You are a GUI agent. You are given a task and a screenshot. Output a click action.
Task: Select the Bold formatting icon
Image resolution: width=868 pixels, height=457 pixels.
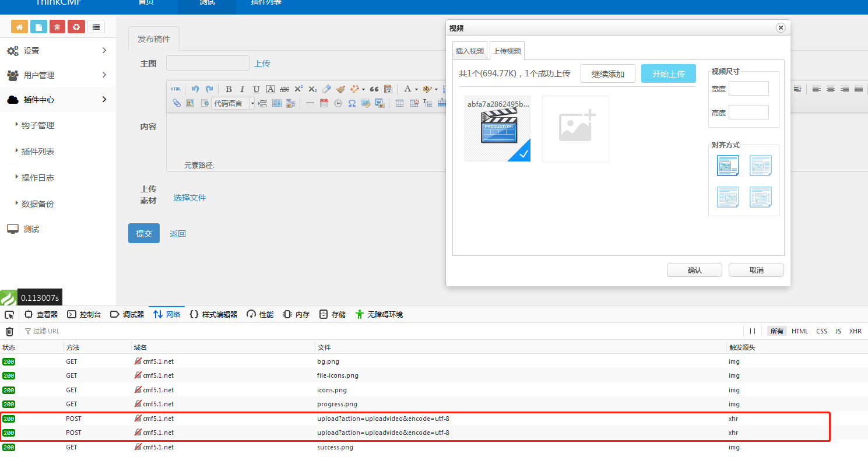click(x=229, y=89)
